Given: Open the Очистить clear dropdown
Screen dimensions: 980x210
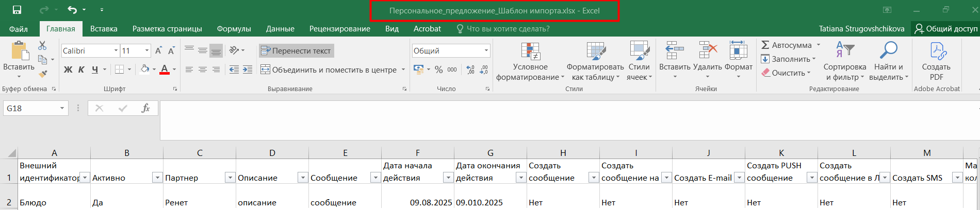Looking at the screenshot, I should [787, 73].
